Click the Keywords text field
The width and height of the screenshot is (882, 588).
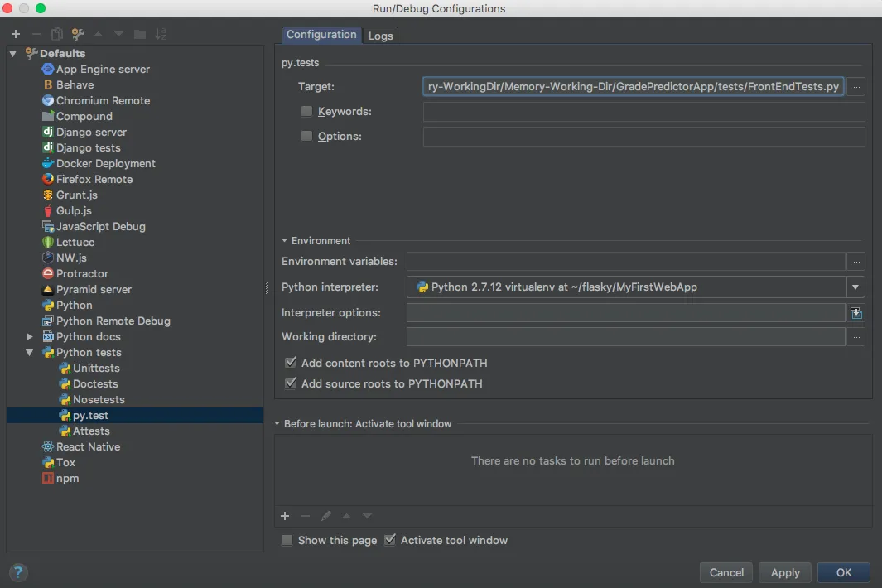coord(643,112)
